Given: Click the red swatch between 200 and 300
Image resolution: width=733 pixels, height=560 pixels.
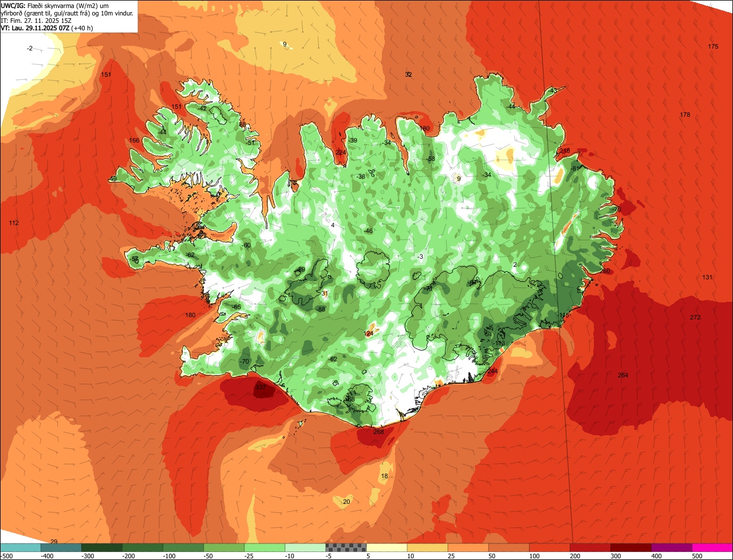Looking at the screenshot, I should 590,547.
